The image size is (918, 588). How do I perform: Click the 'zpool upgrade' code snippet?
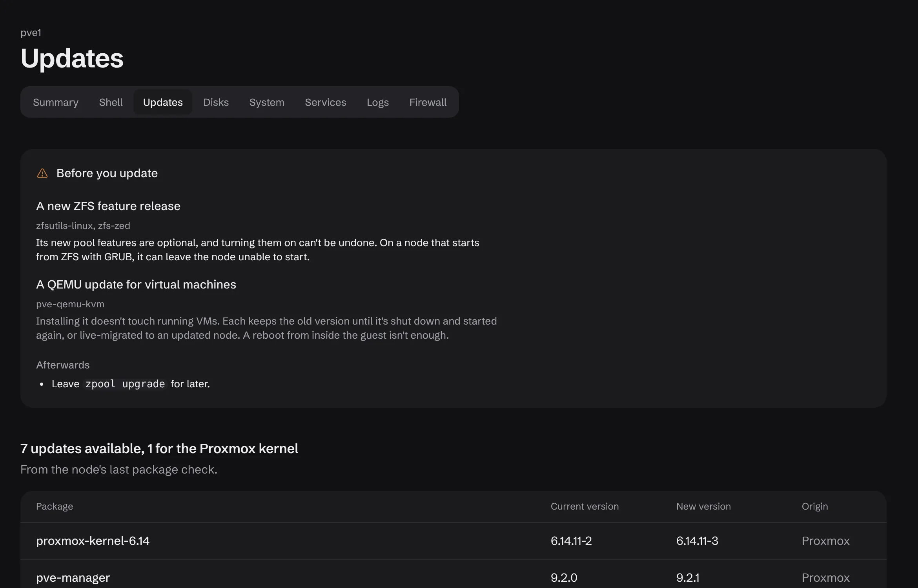coord(125,384)
